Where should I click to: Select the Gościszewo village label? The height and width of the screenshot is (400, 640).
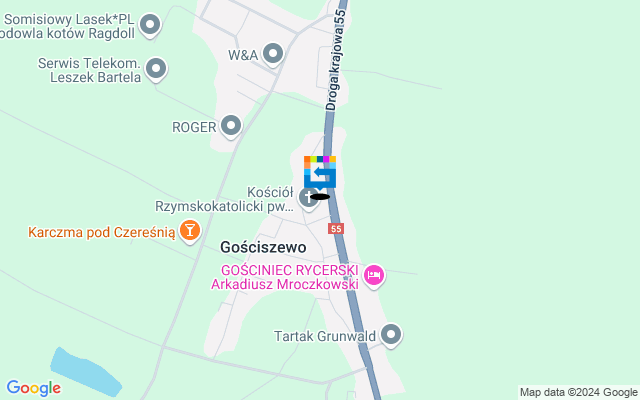click(263, 247)
